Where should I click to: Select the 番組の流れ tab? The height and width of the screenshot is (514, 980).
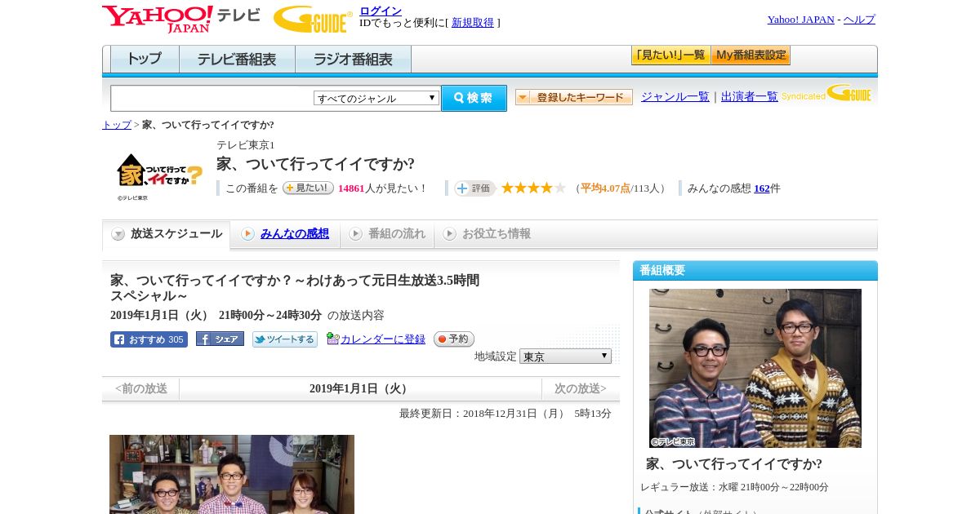(387, 234)
